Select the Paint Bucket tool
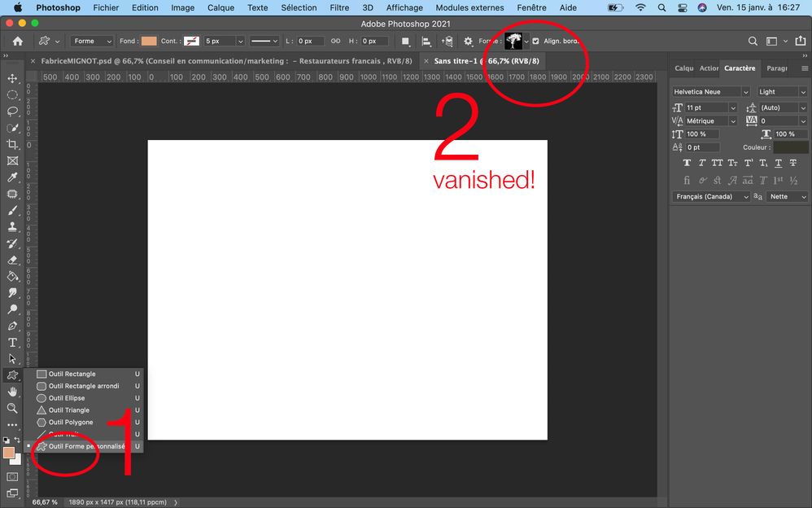 (x=12, y=277)
